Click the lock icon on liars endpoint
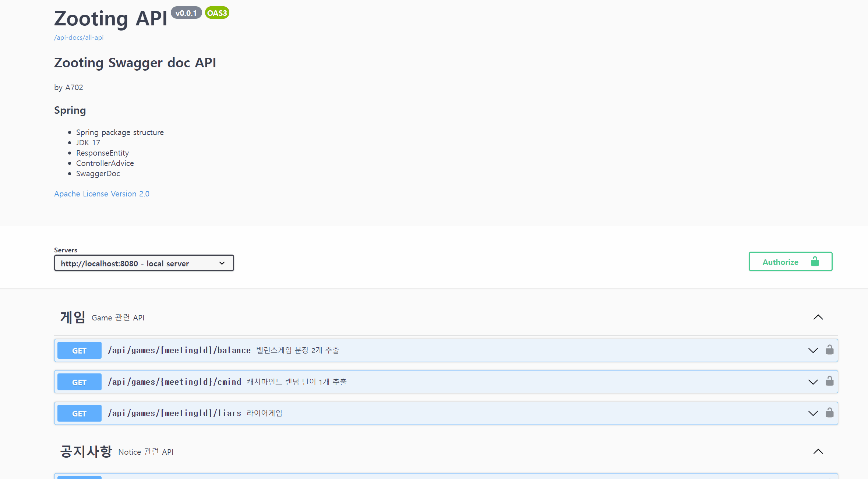The height and width of the screenshot is (479, 868). 830,412
